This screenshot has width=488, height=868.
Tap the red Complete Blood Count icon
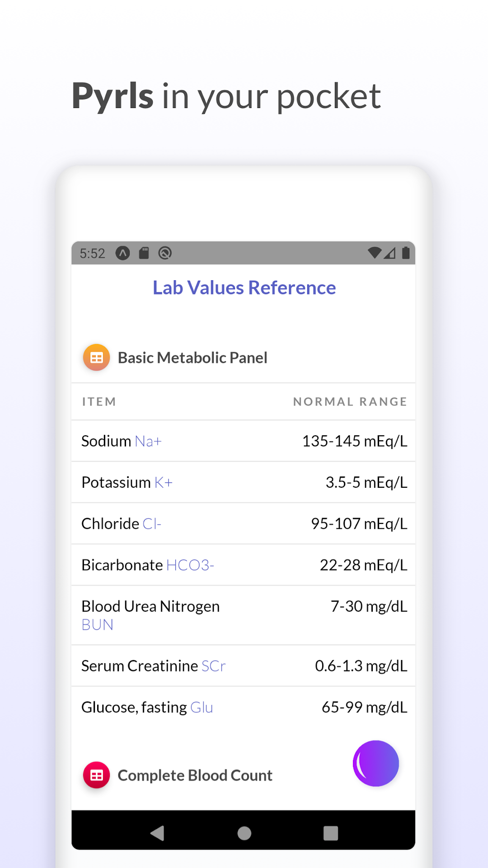click(96, 775)
